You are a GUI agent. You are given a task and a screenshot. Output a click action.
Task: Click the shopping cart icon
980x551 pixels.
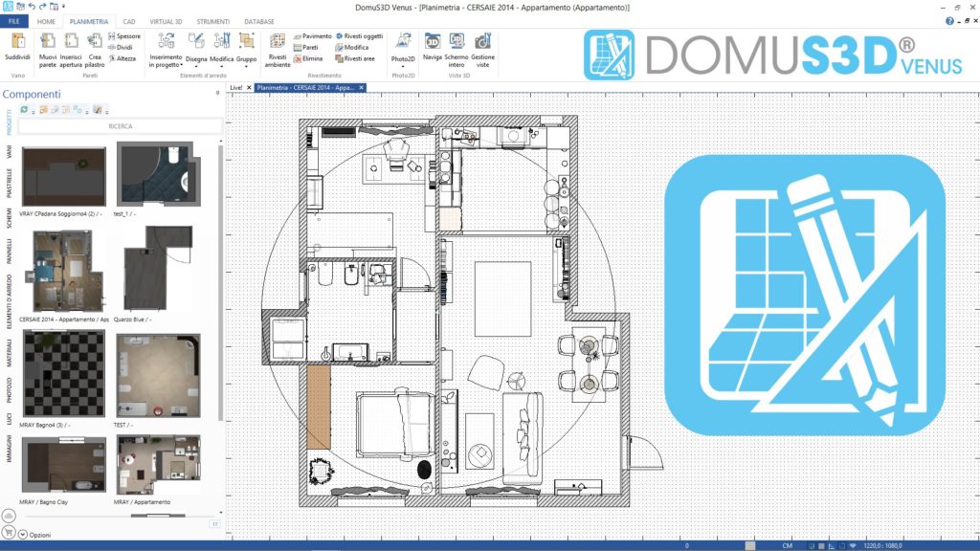coord(8,532)
